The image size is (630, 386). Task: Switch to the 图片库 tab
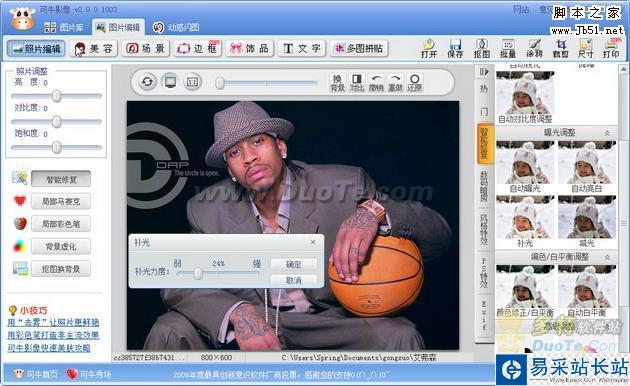63,27
